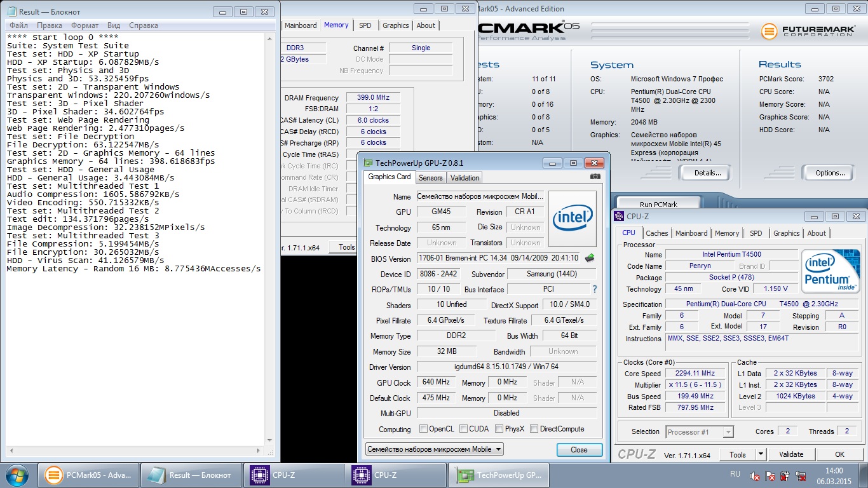868x488 pixels.
Task: Check the PhysX checkbox in GPU-Z
Action: pyautogui.click(x=499, y=429)
